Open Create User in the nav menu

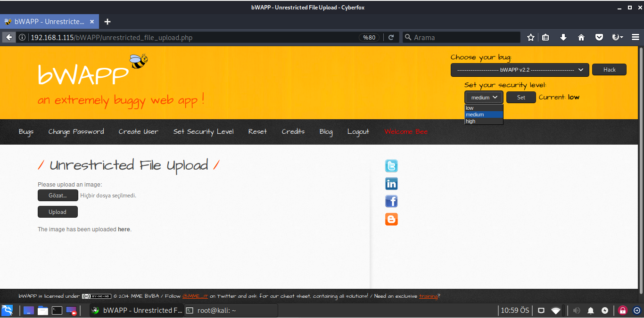click(139, 131)
